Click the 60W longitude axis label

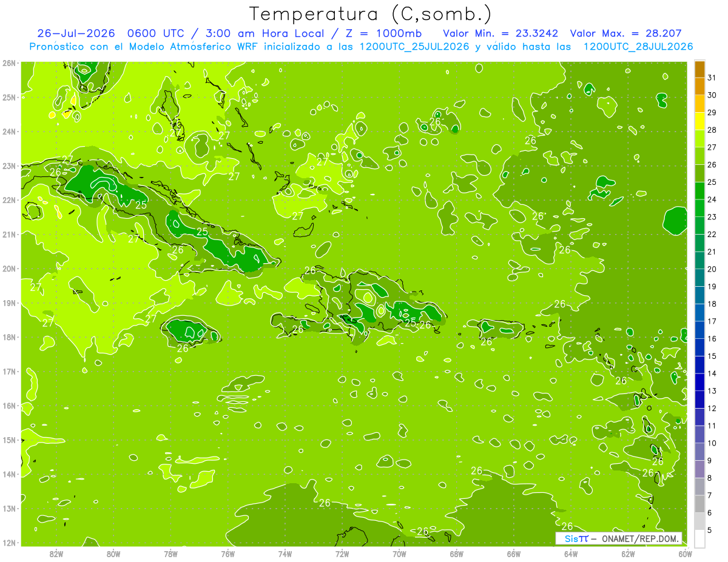[x=686, y=554]
